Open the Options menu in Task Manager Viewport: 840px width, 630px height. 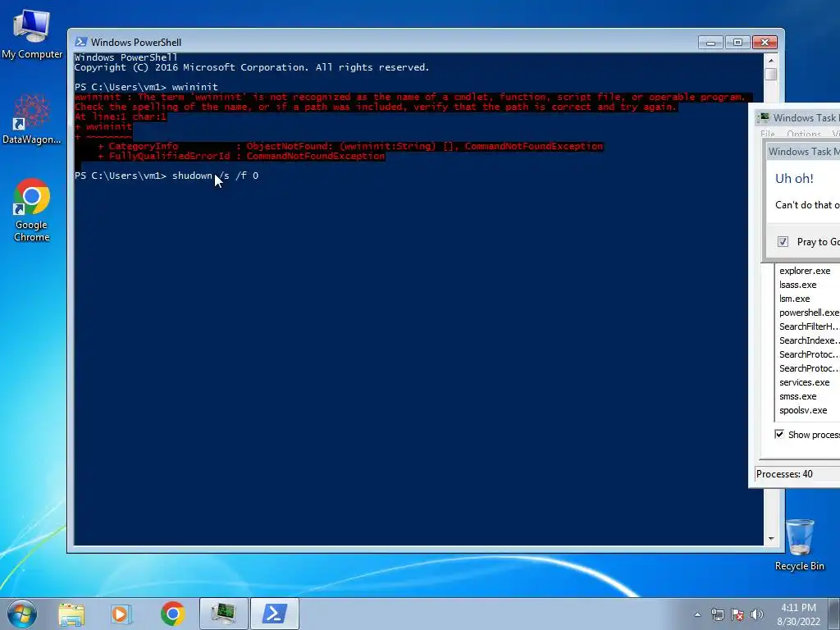[x=804, y=134]
